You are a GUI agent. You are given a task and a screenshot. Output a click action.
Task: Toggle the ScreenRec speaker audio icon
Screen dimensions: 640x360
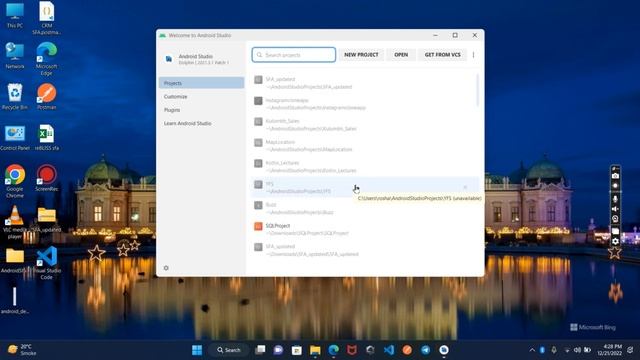615,209
